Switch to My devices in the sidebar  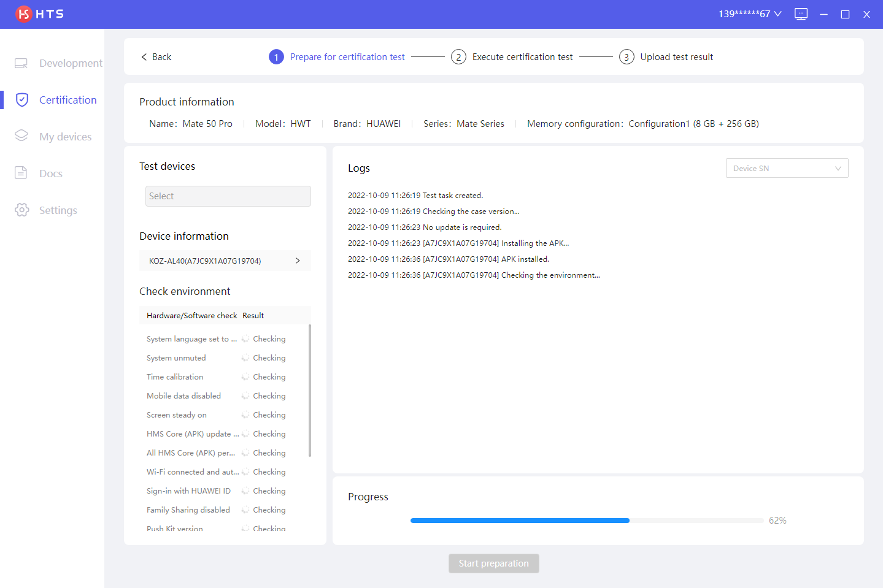click(x=53, y=137)
